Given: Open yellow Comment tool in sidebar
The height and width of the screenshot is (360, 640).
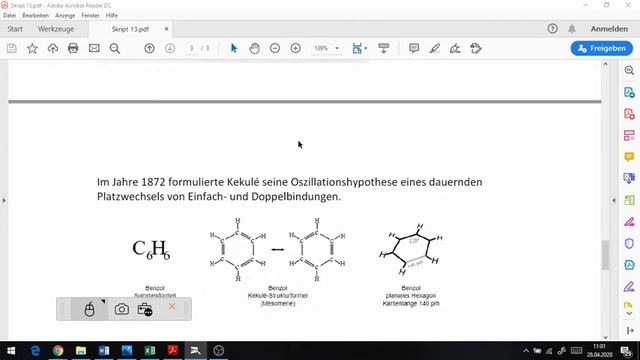Looking at the screenshot, I should pyautogui.click(x=629, y=157).
